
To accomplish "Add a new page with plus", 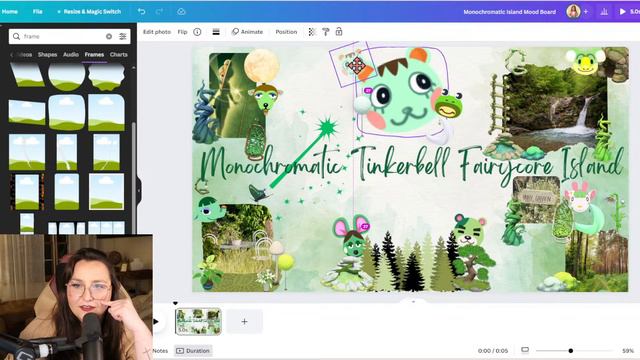I will 244,322.
